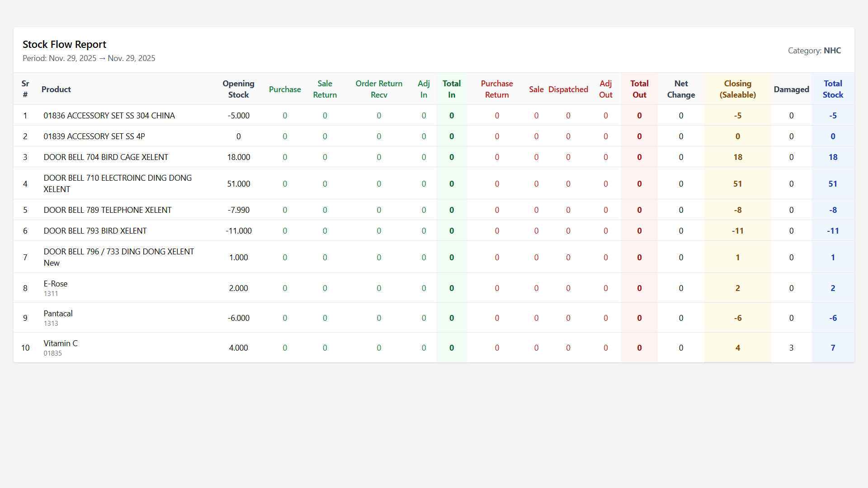Click the Damaged column header

[791, 89]
